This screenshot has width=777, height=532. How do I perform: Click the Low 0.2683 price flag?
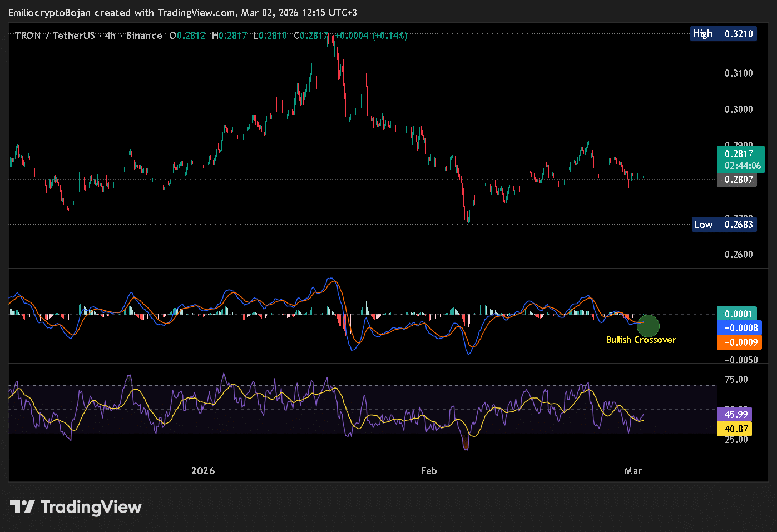pos(724,224)
